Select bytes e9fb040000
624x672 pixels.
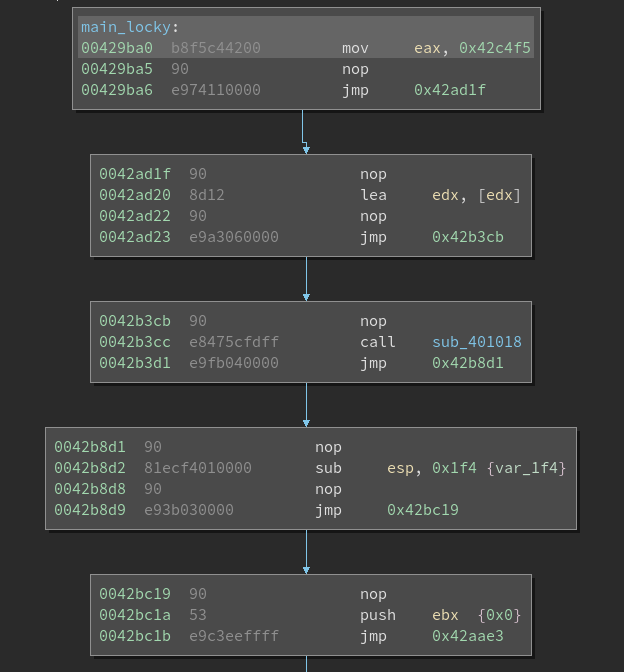click(234, 363)
